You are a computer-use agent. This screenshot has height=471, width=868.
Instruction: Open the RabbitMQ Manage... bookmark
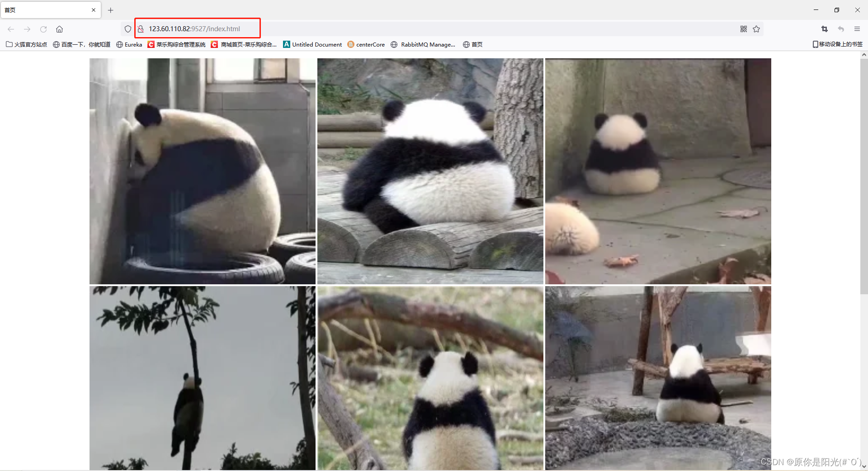click(x=423, y=44)
